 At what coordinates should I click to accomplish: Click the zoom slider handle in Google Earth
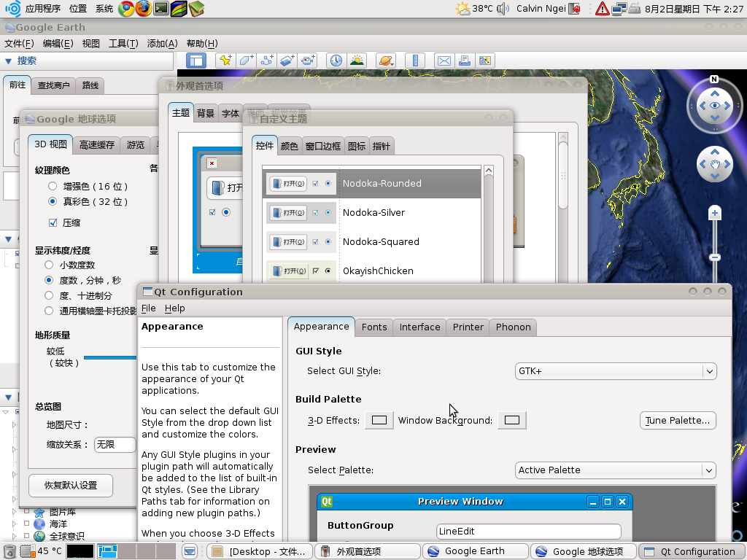(x=714, y=257)
